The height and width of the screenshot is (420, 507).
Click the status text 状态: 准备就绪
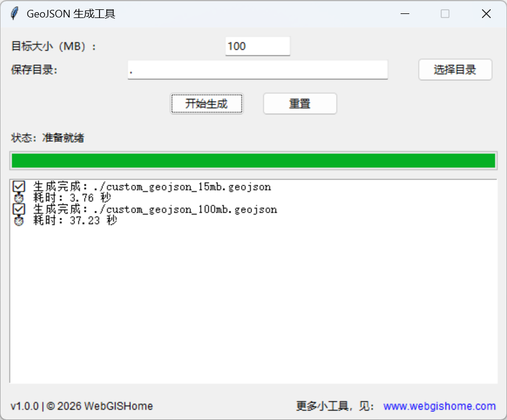(48, 138)
